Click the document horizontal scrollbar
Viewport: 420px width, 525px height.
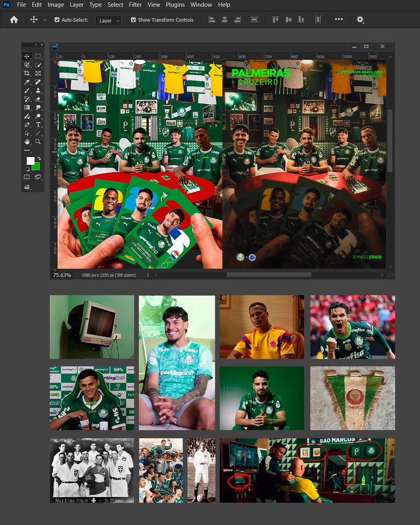tap(269, 275)
